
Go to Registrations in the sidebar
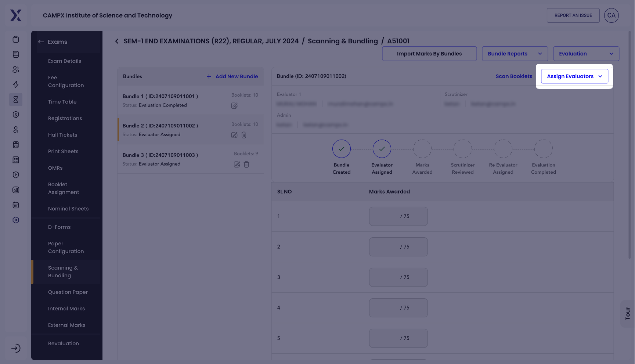(x=65, y=118)
